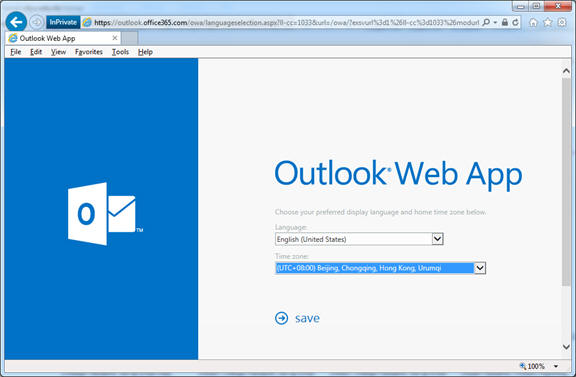Click the greyed forward navigation arrow
Screen dimensions: 576x377
(36, 22)
